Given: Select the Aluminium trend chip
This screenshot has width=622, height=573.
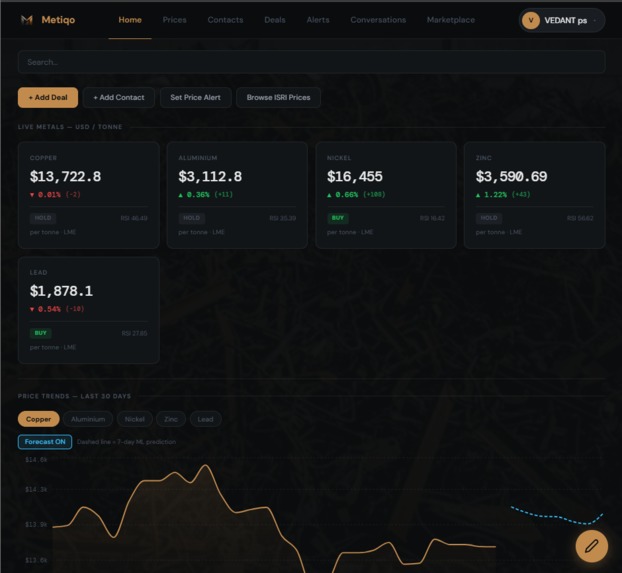Looking at the screenshot, I should tap(88, 419).
